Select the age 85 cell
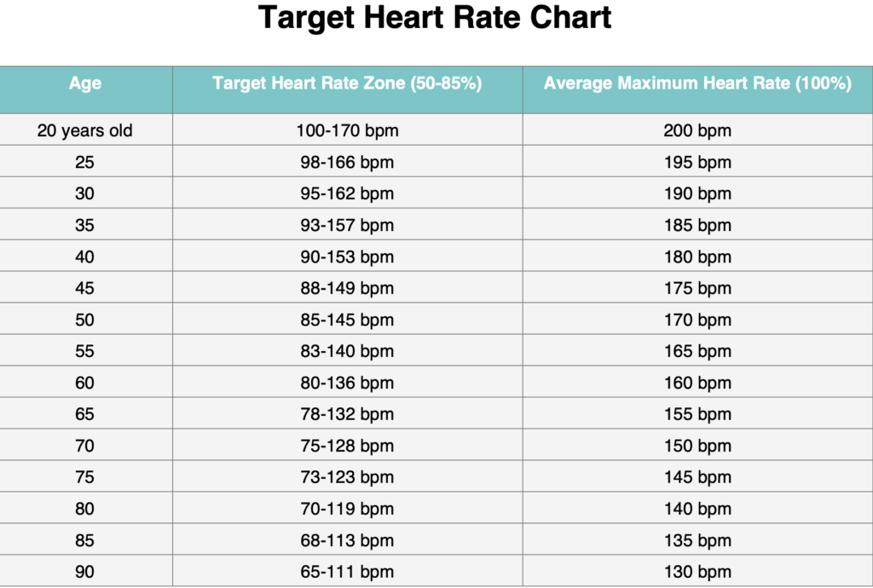The image size is (873, 588). point(85,541)
